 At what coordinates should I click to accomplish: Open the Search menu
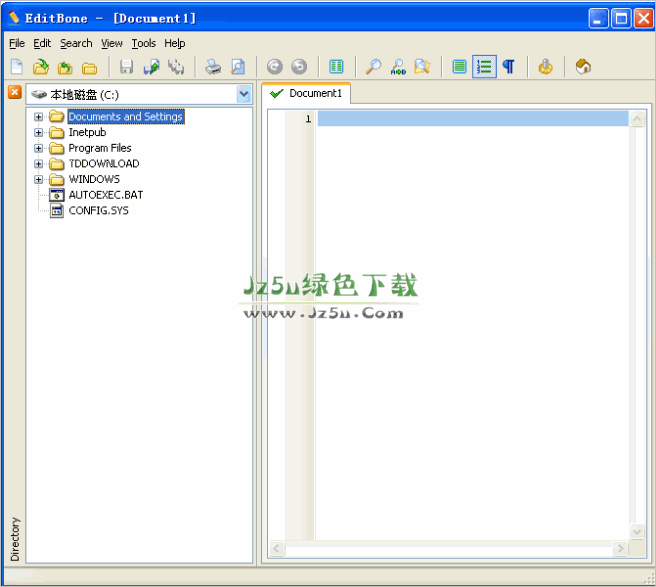pos(76,43)
